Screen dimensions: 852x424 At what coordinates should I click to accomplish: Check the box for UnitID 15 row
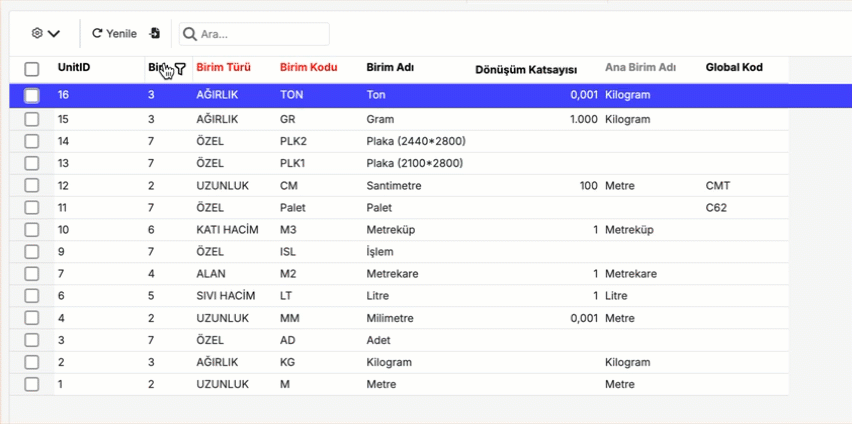pyautogui.click(x=32, y=119)
